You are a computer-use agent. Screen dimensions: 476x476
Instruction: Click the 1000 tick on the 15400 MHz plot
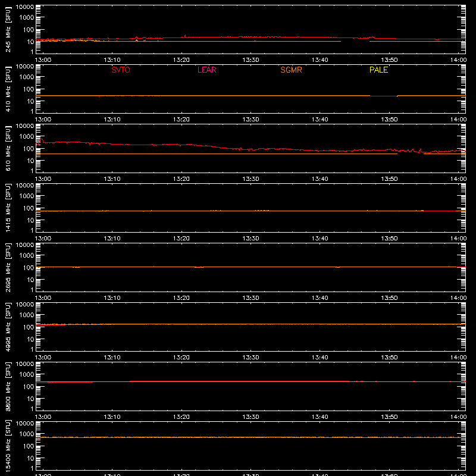coord(27,434)
